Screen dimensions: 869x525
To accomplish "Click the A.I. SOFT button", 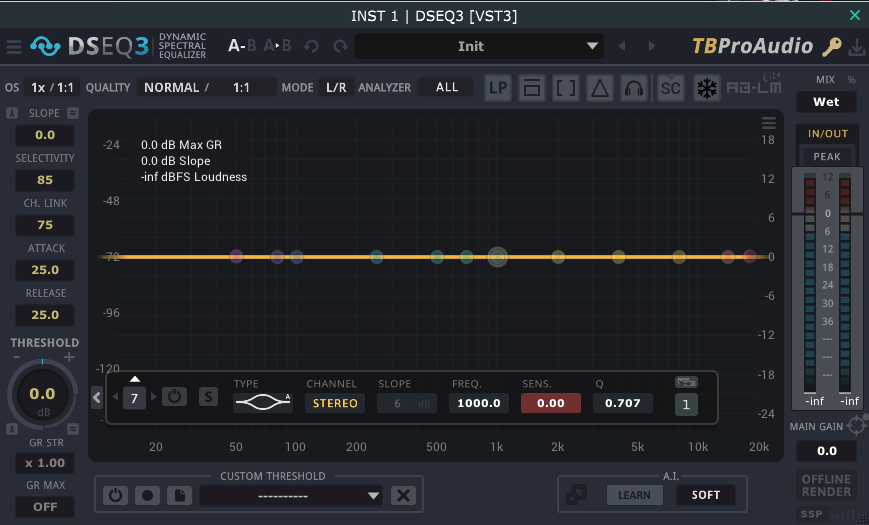I will click(706, 495).
